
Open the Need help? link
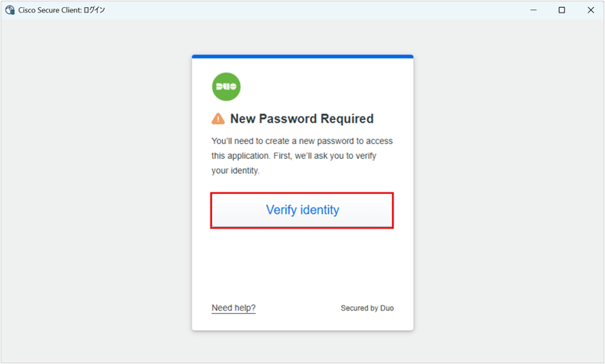point(233,308)
